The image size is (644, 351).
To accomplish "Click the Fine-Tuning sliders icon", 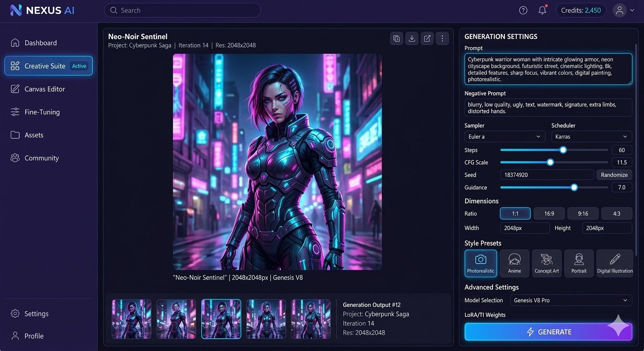I will pyautogui.click(x=15, y=112).
